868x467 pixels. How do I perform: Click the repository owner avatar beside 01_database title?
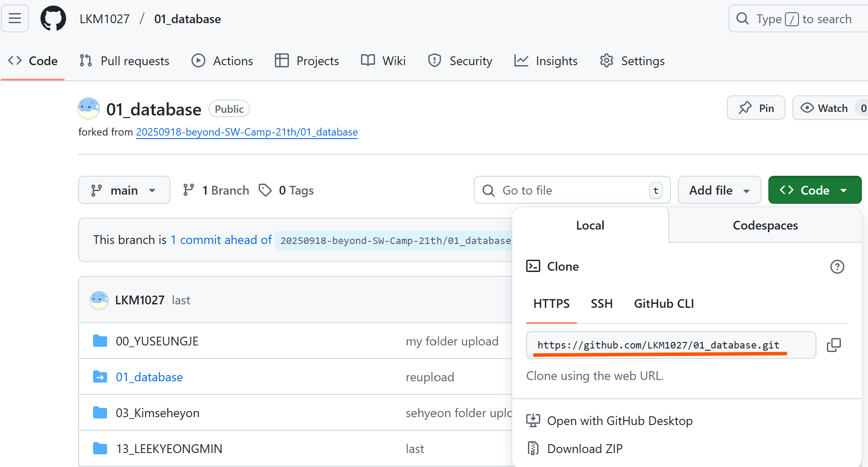(x=89, y=108)
